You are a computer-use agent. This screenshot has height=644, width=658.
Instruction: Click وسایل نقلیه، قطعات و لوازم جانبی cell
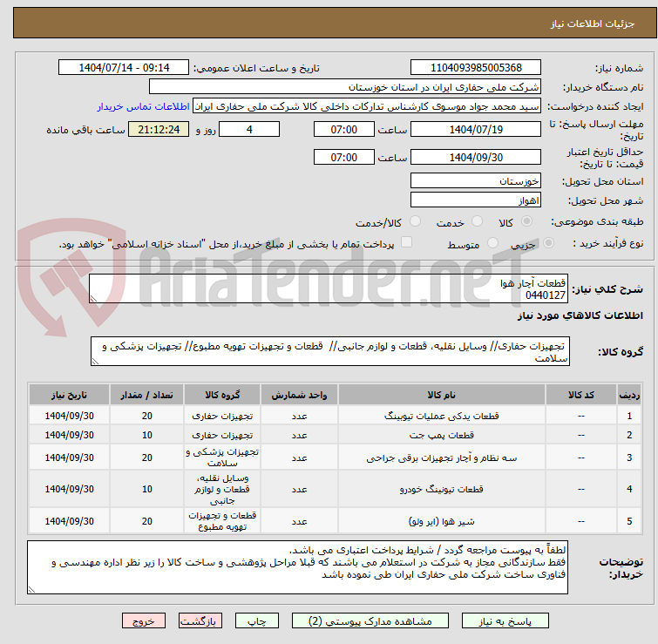pos(222,489)
